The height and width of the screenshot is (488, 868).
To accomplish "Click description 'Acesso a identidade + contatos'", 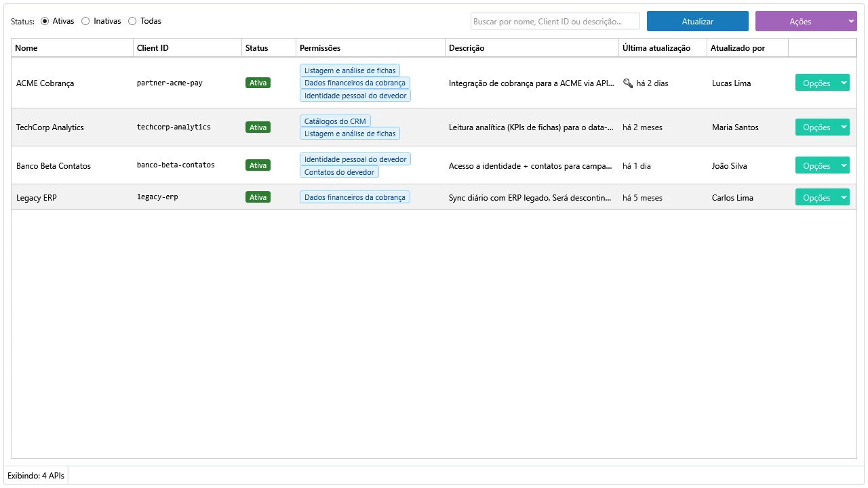I will pos(532,166).
